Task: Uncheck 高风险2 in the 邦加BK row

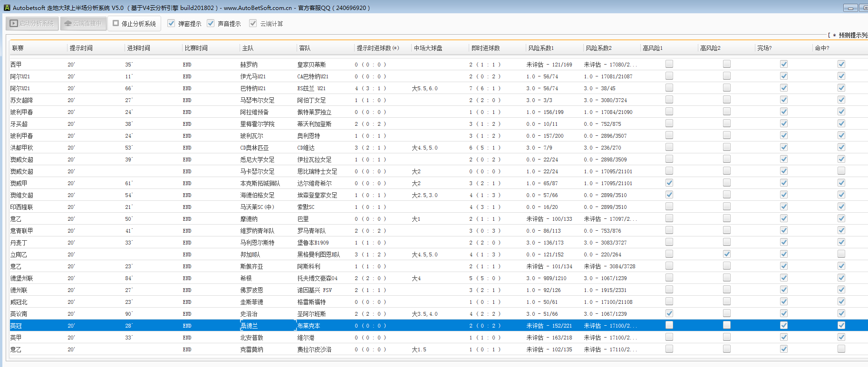Action: pyautogui.click(x=727, y=254)
